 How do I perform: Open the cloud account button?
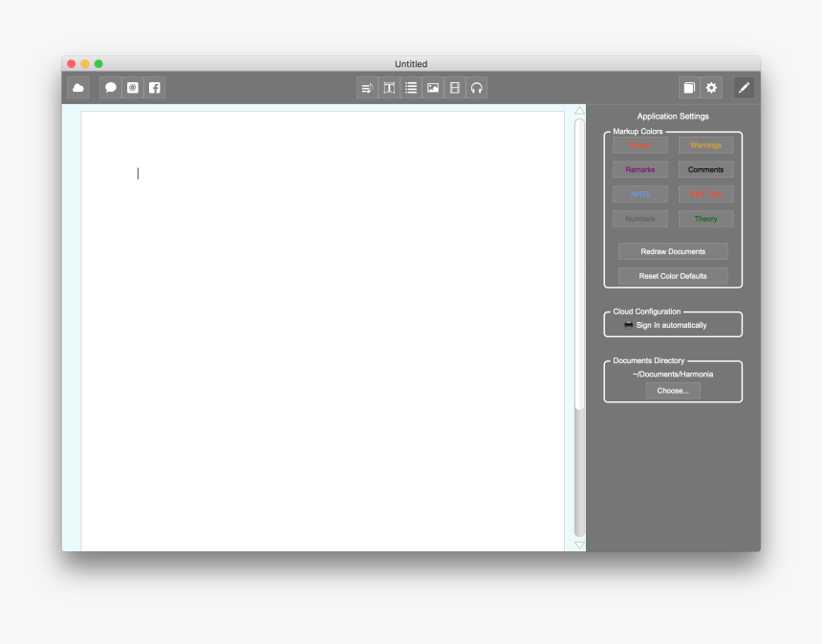pos(78,88)
